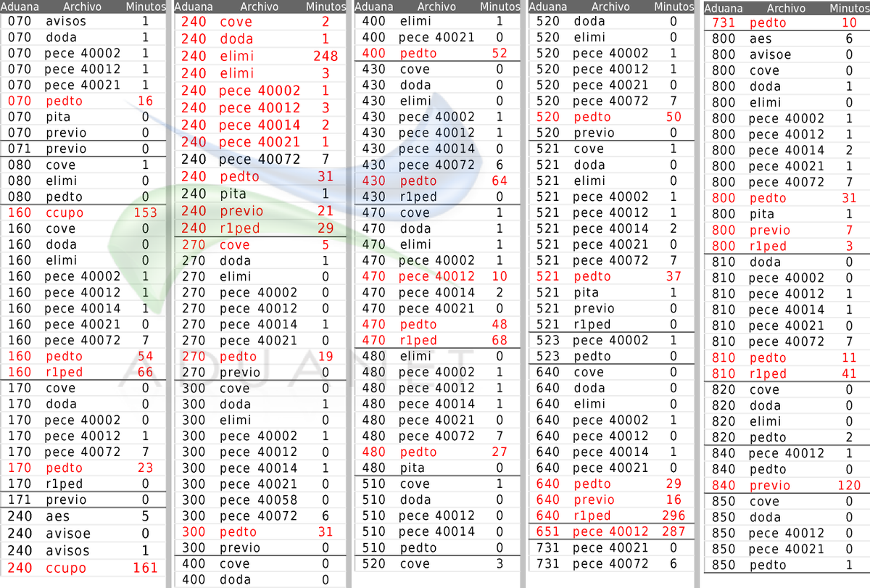Select "pece 40021" in the 400 row
The image size is (870, 588).
click(x=436, y=37)
